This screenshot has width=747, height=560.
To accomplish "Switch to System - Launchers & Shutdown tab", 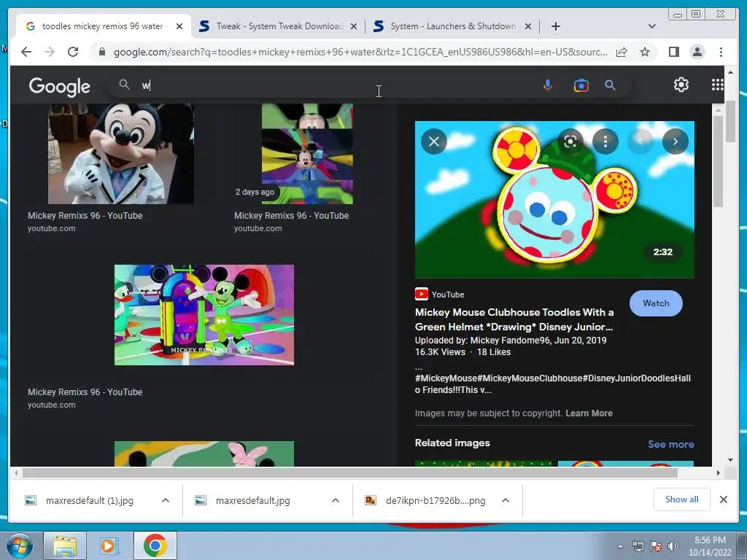I will click(x=452, y=26).
